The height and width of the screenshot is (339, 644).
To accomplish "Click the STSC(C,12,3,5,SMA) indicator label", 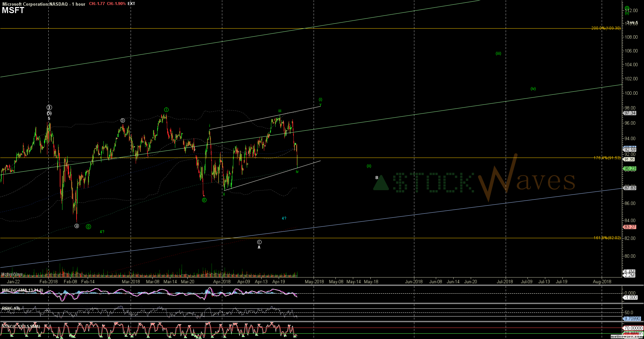I will (x=21, y=327).
